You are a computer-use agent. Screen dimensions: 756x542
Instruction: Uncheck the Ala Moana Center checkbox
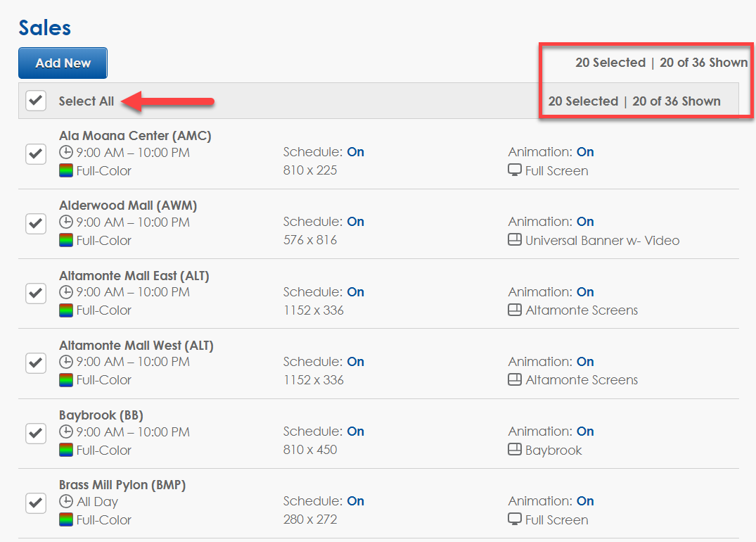pyautogui.click(x=36, y=153)
